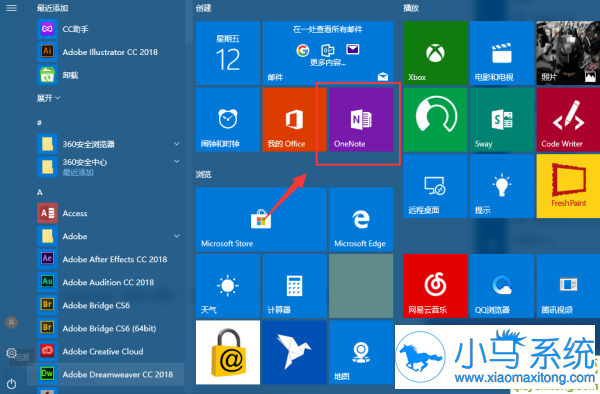The width and height of the screenshot is (600, 394).
Task: Open the 地图 maps tile
Action: pos(361,353)
